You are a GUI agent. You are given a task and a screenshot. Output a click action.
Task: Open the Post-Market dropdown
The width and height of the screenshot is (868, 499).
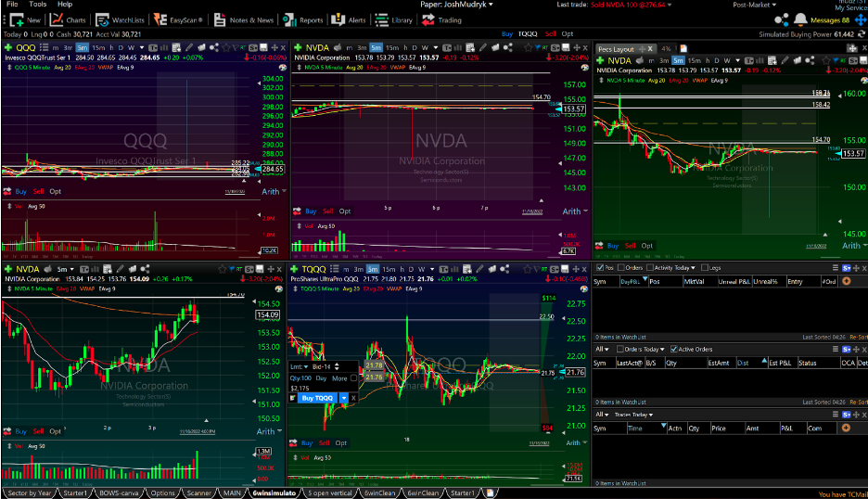click(x=755, y=5)
